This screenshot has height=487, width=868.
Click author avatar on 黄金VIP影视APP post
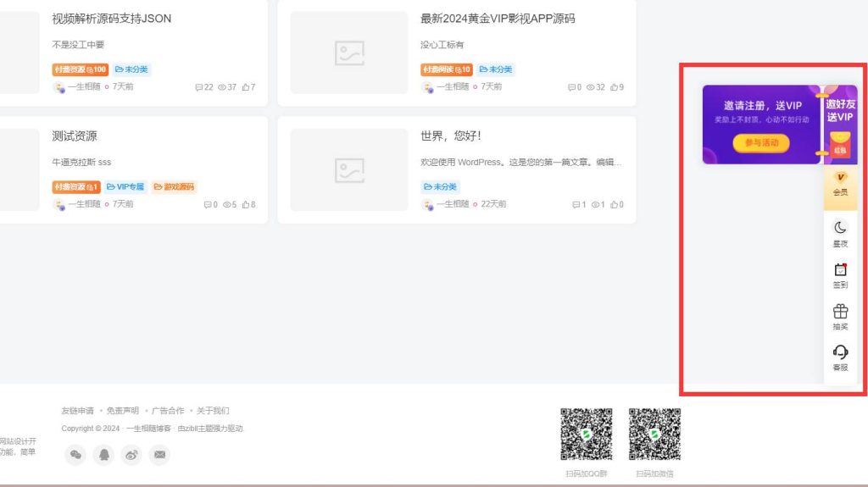[x=427, y=87]
